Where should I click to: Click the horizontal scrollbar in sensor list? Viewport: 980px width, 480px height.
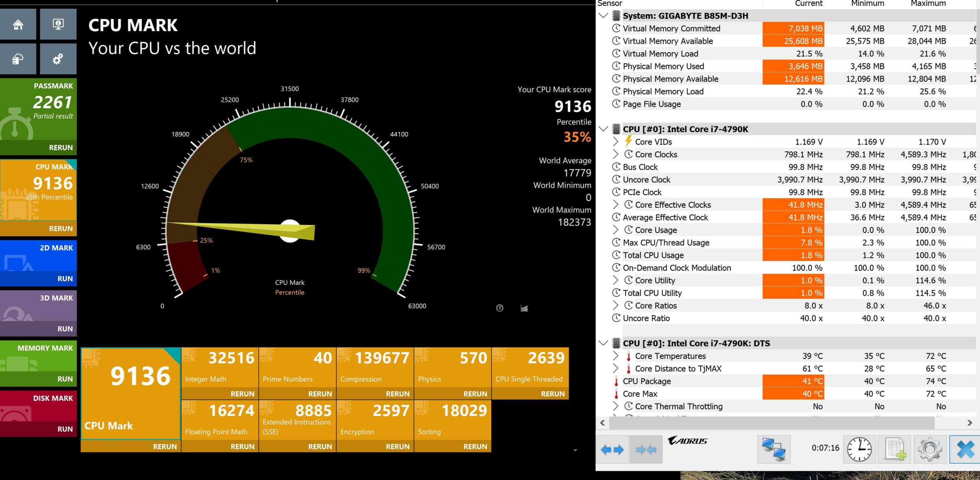coord(771,423)
